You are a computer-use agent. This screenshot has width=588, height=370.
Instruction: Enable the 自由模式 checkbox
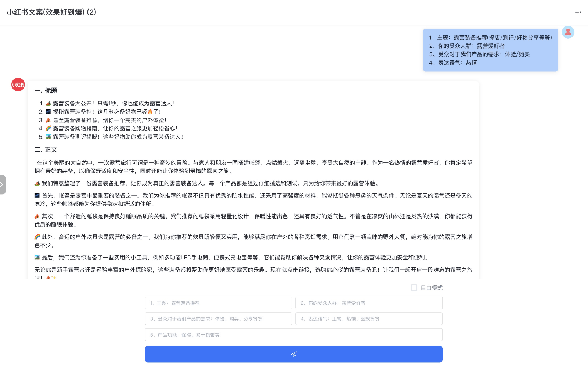[x=414, y=288]
